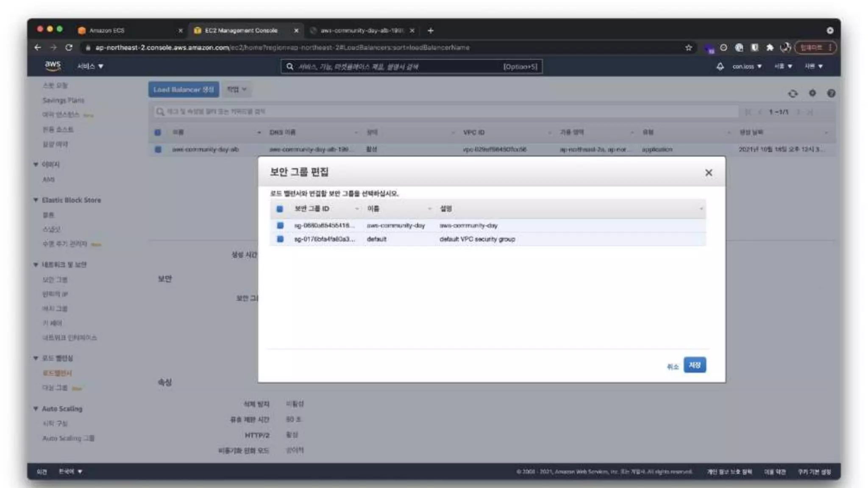
Task: Uncheck the default security group checkbox
Action: coord(280,239)
